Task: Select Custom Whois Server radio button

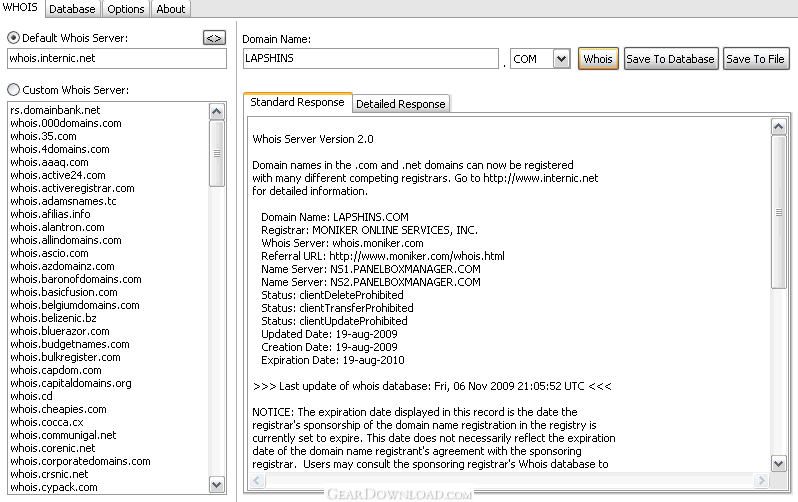Action: (x=14, y=90)
